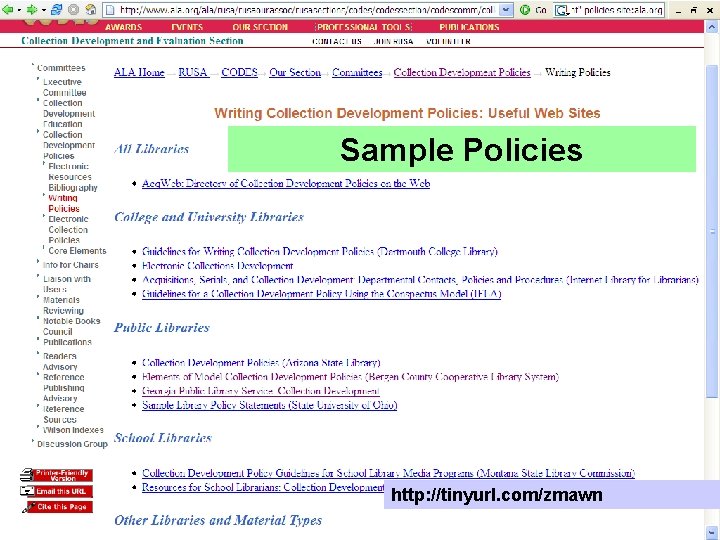Open the OUR SECTION menu
Screen dimensions: 720x540
(x=260, y=27)
